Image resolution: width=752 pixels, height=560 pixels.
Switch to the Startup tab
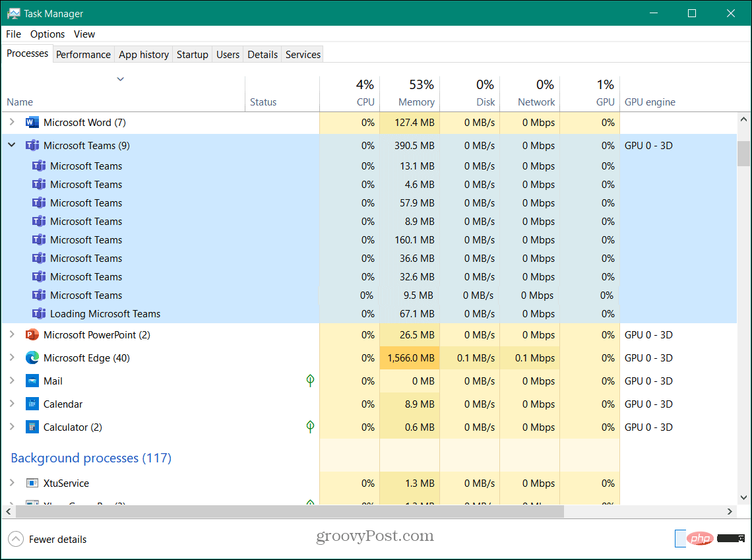pyautogui.click(x=193, y=55)
